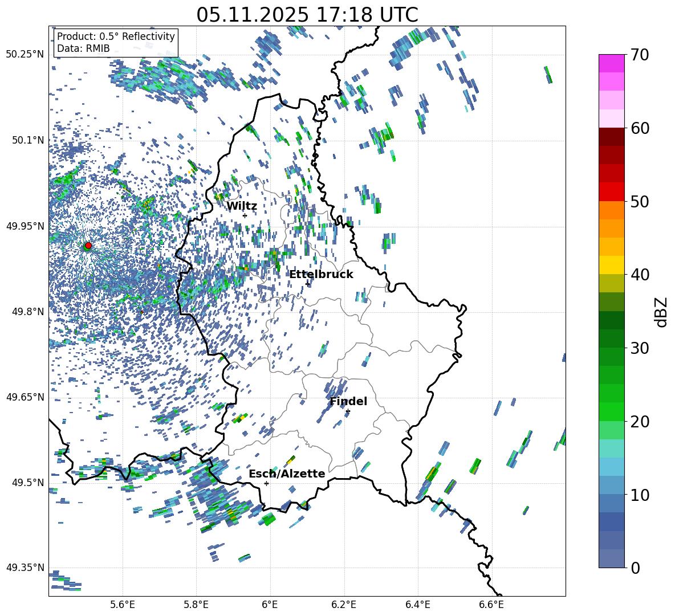Select the Wiltz city label
Image resolution: width=675 pixels, height=616 pixels.
click(x=242, y=206)
